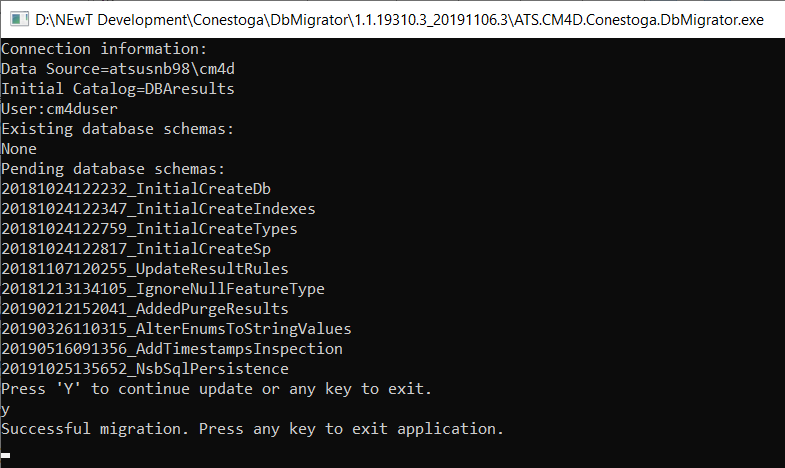The width and height of the screenshot is (785, 468).
Task: Click the 'Connection information:' line
Action: [x=104, y=49]
